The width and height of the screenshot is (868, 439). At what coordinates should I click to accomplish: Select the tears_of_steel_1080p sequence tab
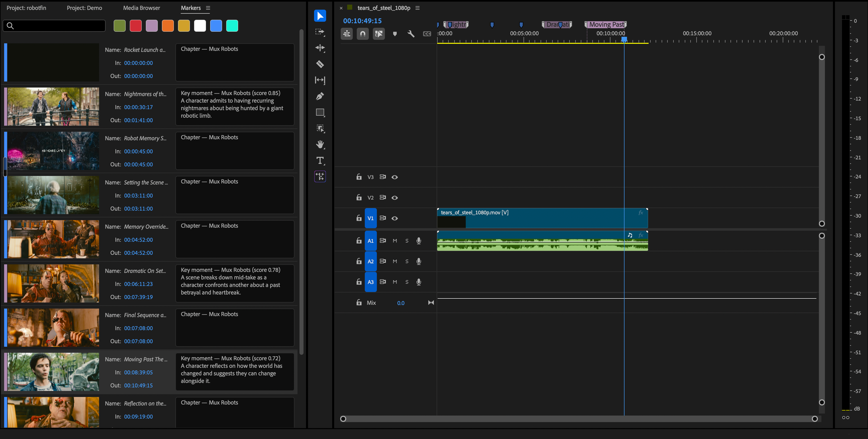[384, 8]
